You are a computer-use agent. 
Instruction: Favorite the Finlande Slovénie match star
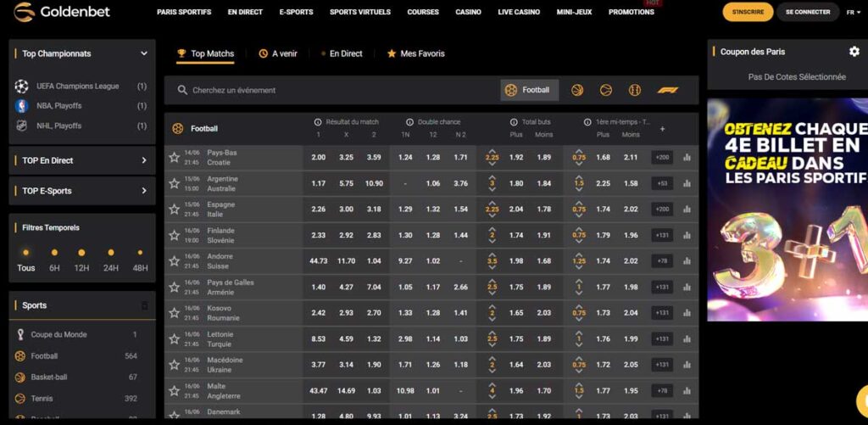(175, 235)
